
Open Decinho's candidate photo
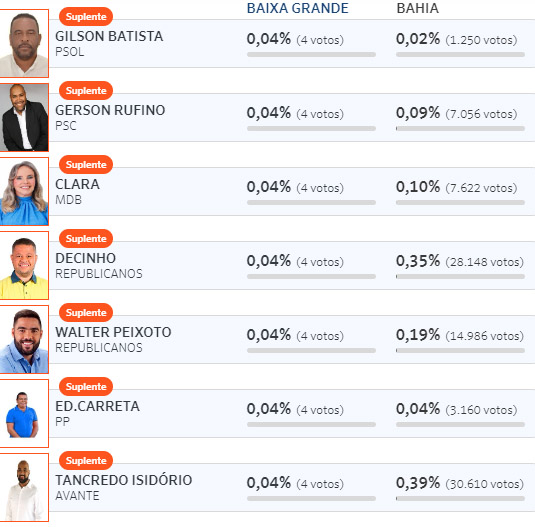coord(24,265)
